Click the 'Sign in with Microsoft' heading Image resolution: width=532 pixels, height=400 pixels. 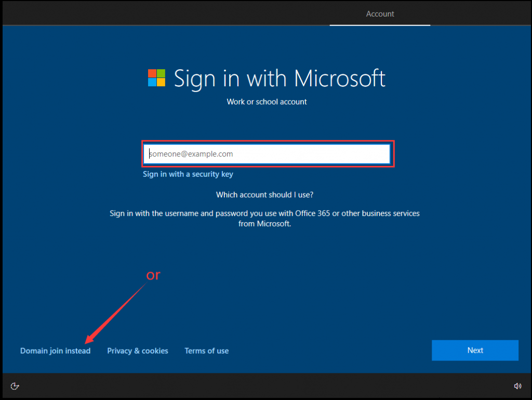tap(280, 79)
